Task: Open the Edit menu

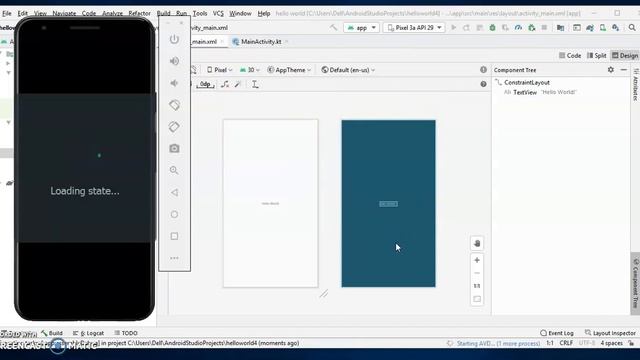Action: (22, 13)
